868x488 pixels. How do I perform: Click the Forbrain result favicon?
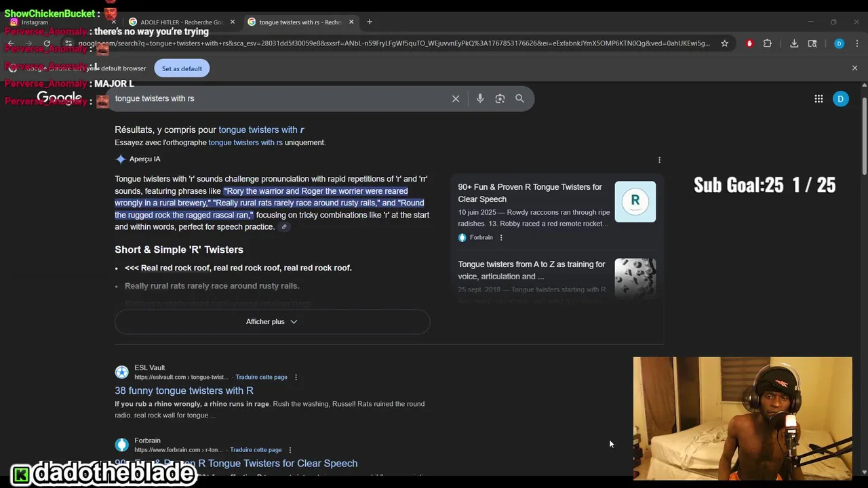click(x=121, y=445)
